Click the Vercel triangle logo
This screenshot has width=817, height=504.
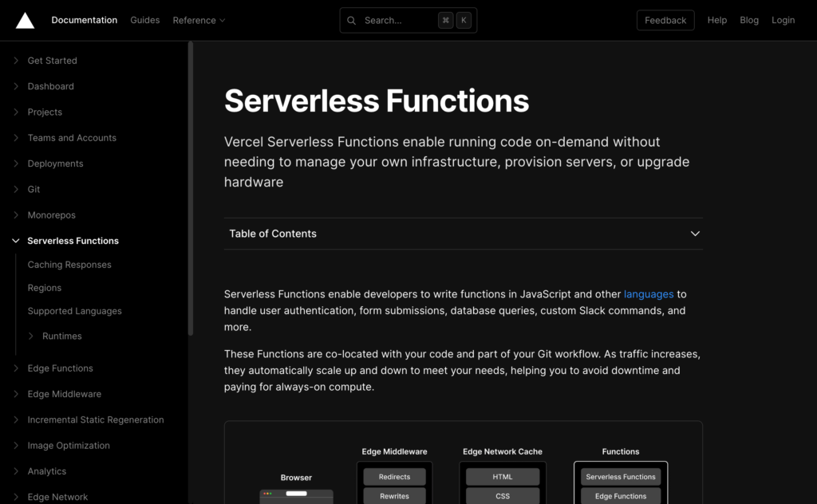click(26, 20)
